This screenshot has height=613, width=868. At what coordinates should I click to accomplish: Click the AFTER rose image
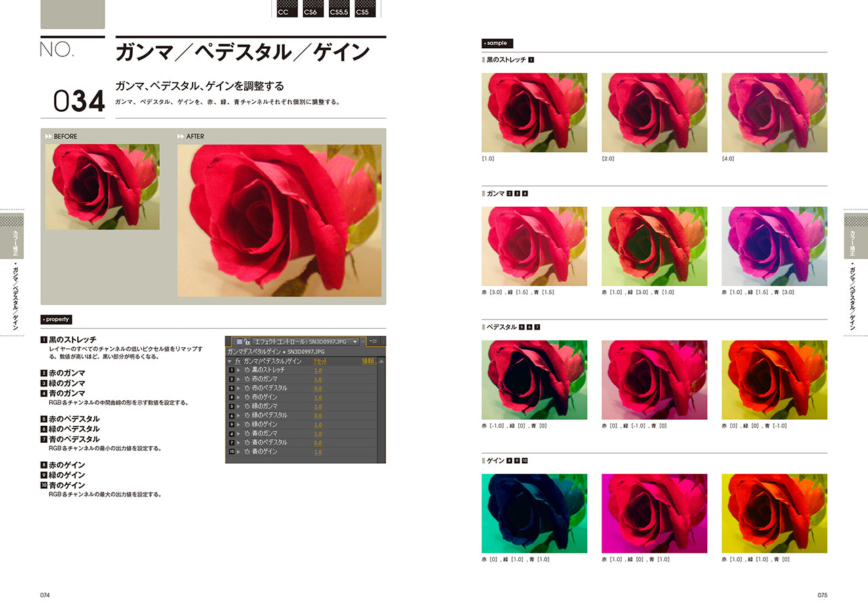point(279,220)
